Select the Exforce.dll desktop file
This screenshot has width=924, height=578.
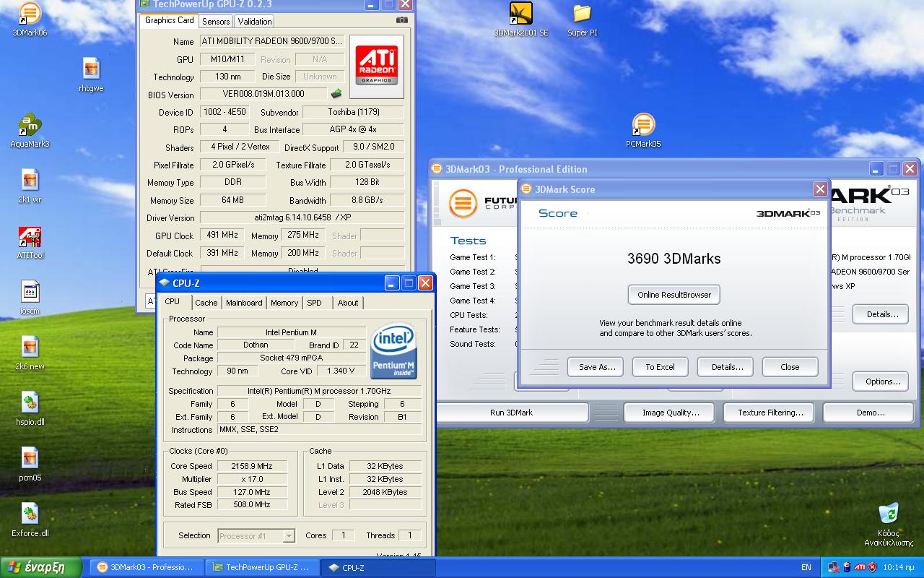[x=30, y=519]
